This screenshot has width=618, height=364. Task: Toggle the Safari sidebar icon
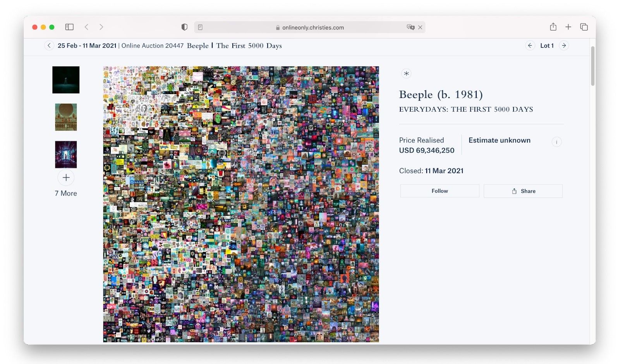point(69,27)
